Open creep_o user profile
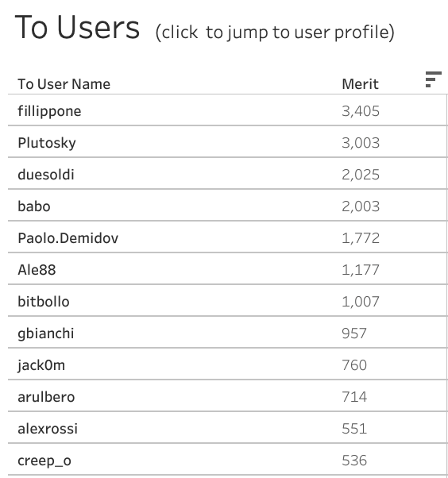The width and height of the screenshot is (448, 478). 44,461
